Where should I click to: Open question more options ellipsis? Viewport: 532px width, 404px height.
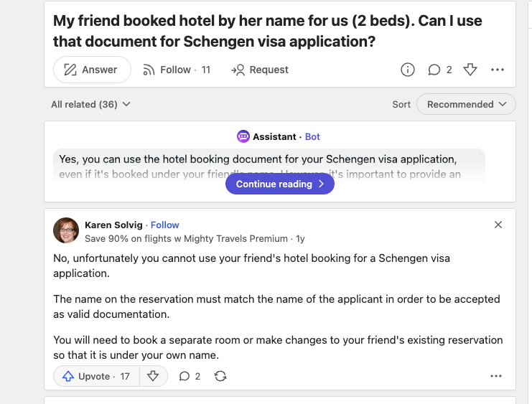pyautogui.click(x=498, y=70)
